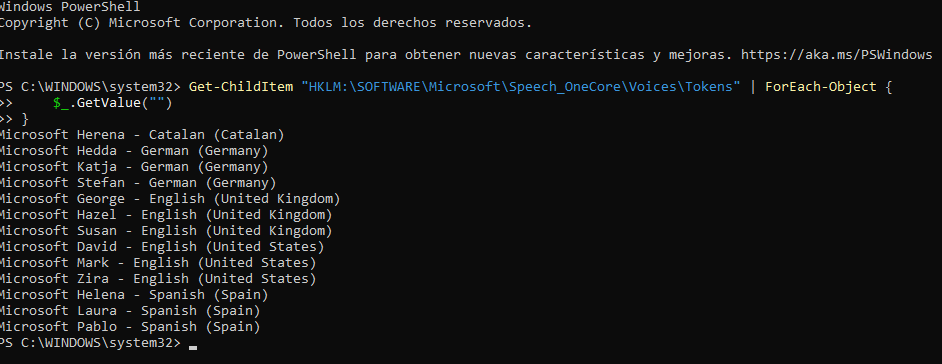Select the Microsoft David English line

coord(162,247)
